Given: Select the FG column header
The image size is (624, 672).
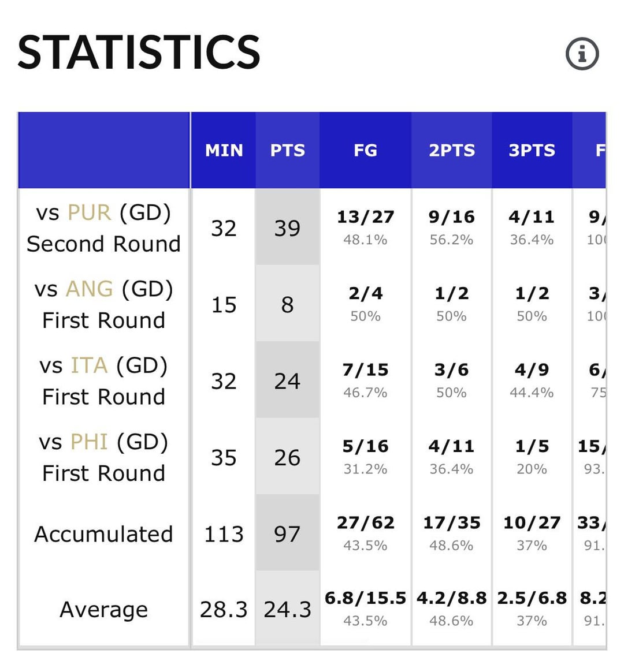Looking at the screenshot, I should click(365, 151).
